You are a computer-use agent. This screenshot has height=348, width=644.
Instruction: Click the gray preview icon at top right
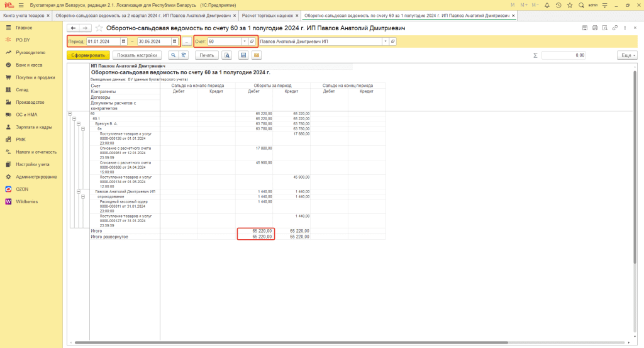604,28
